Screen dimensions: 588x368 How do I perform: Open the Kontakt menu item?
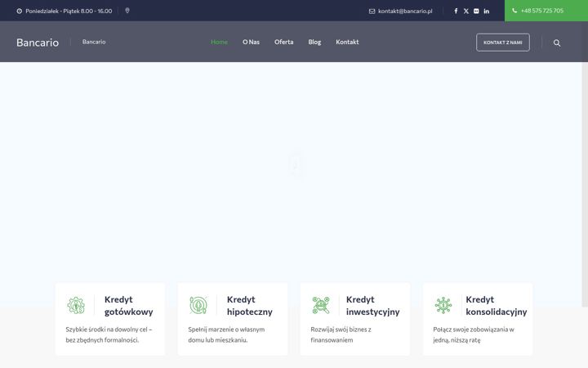coord(347,42)
